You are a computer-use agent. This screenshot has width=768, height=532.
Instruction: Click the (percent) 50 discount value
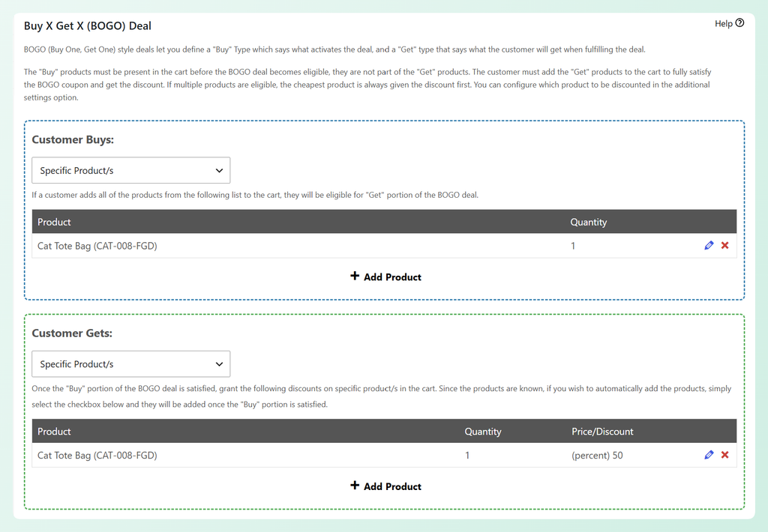(x=597, y=455)
